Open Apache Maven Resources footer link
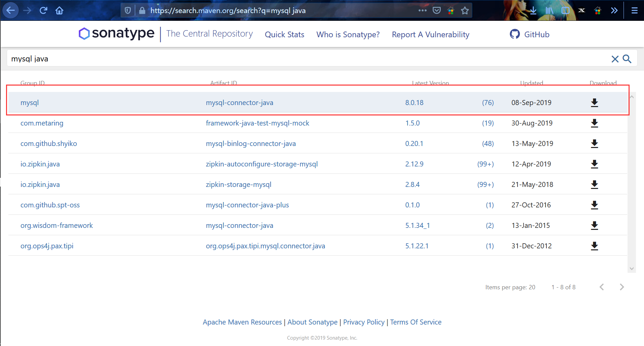 pos(242,322)
